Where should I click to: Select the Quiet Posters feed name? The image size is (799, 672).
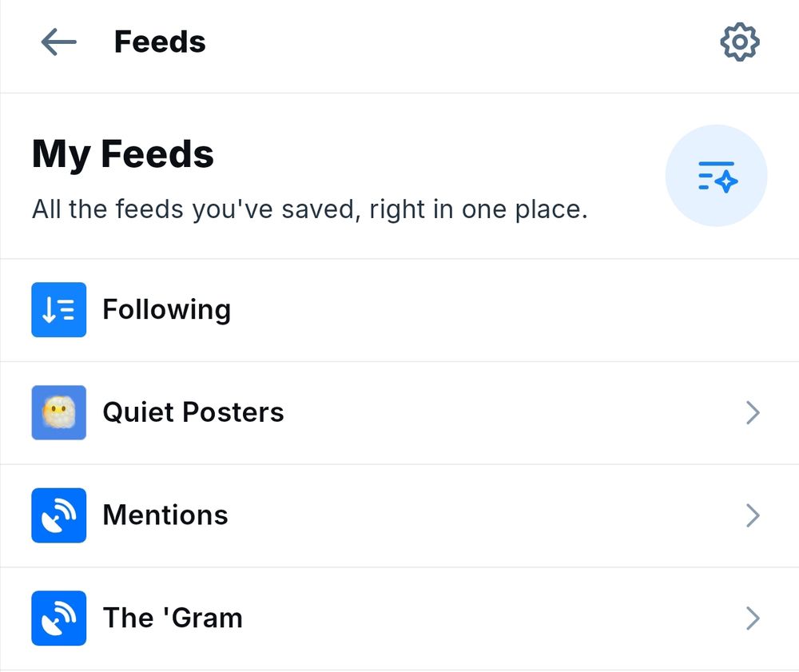click(193, 412)
